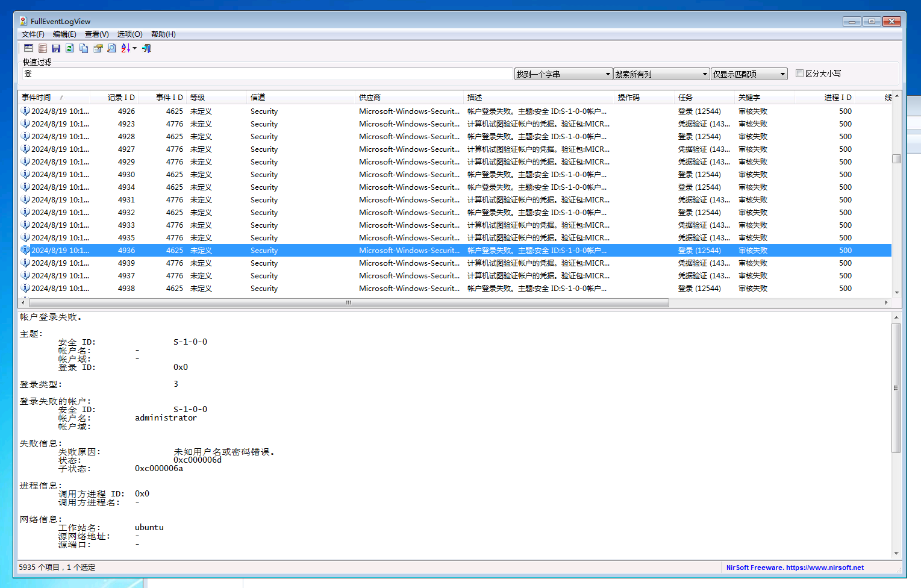This screenshot has height=588, width=921.
Task: Click info icon on record 4932 row
Action: pyautogui.click(x=25, y=212)
